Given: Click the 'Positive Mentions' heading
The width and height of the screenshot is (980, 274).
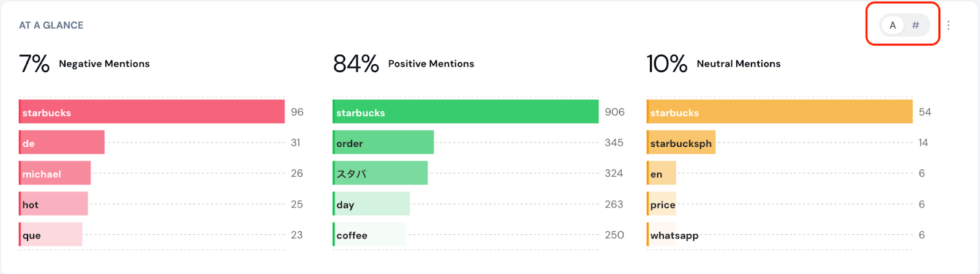Looking at the screenshot, I should [x=431, y=64].
